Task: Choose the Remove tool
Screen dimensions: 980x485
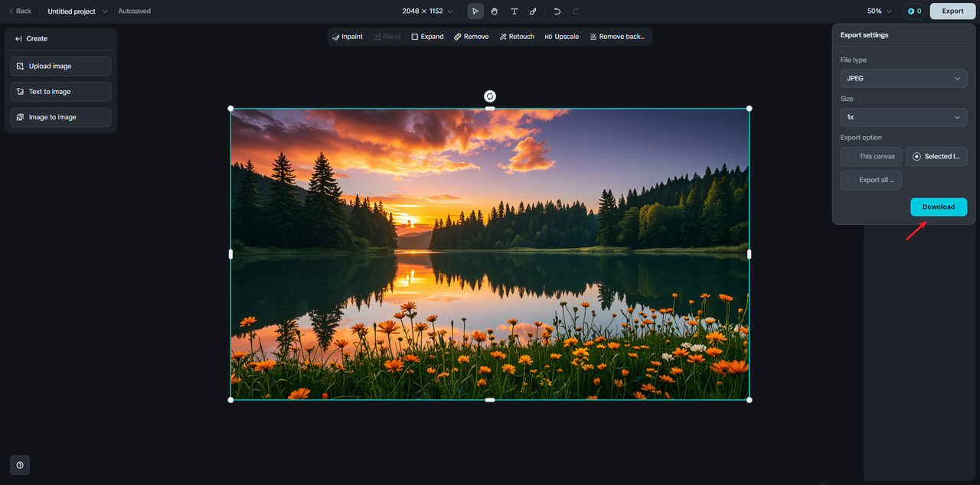Action: coord(471,37)
